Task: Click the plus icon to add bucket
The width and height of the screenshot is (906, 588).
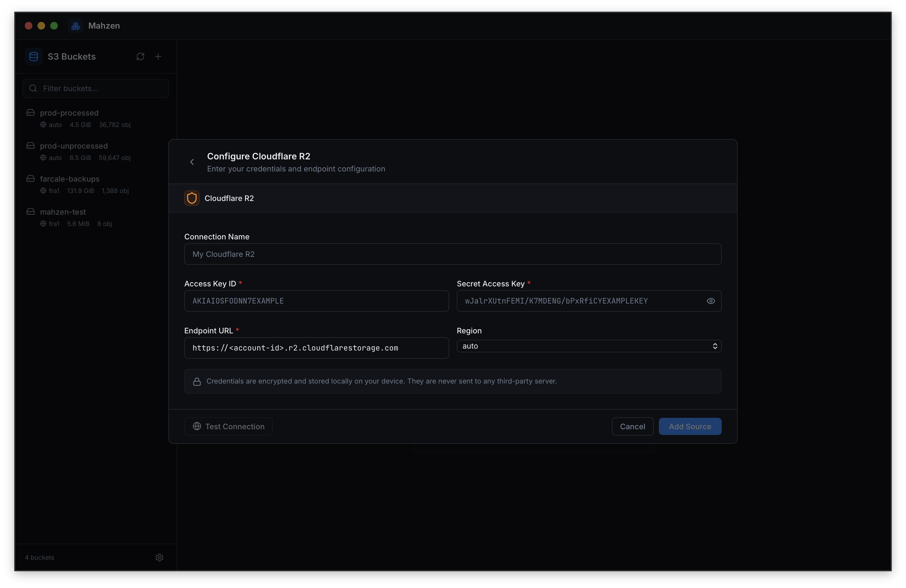Action: point(159,57)
